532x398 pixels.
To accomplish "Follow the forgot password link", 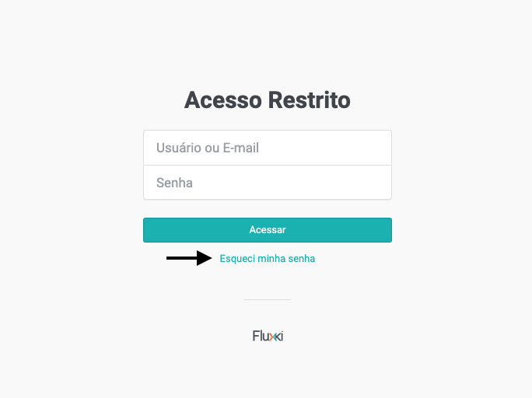I will [x=268, y=259].
